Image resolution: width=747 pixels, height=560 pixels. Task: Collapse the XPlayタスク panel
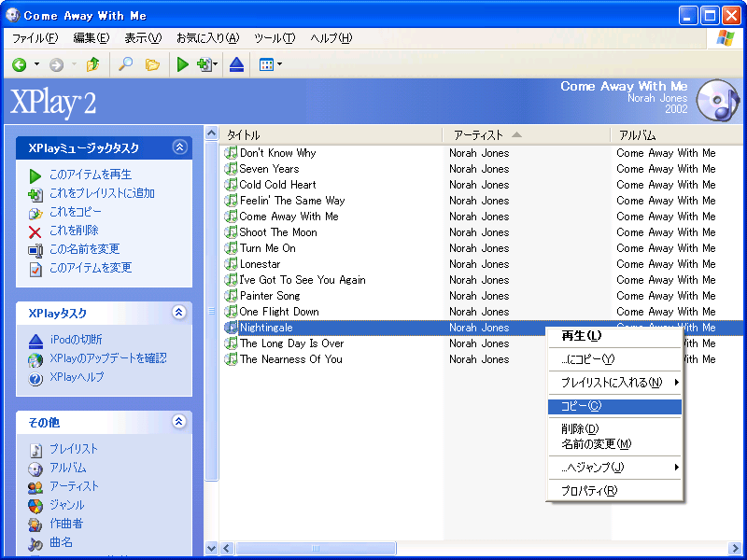(179, 313)
